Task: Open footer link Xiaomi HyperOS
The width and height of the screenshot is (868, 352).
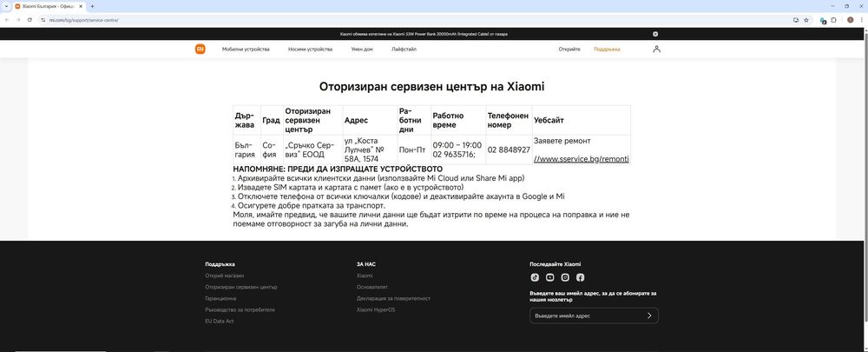Action: coord(376,310)
